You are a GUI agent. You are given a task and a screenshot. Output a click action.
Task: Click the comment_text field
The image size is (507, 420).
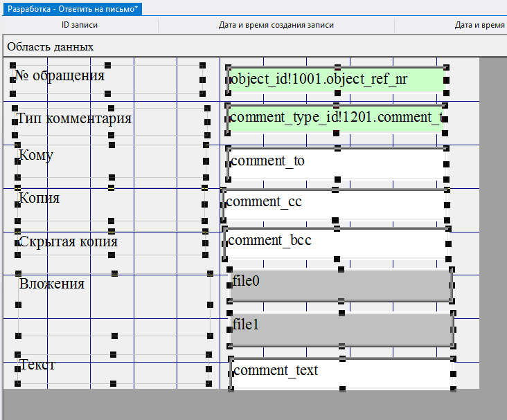pos(341,372)
